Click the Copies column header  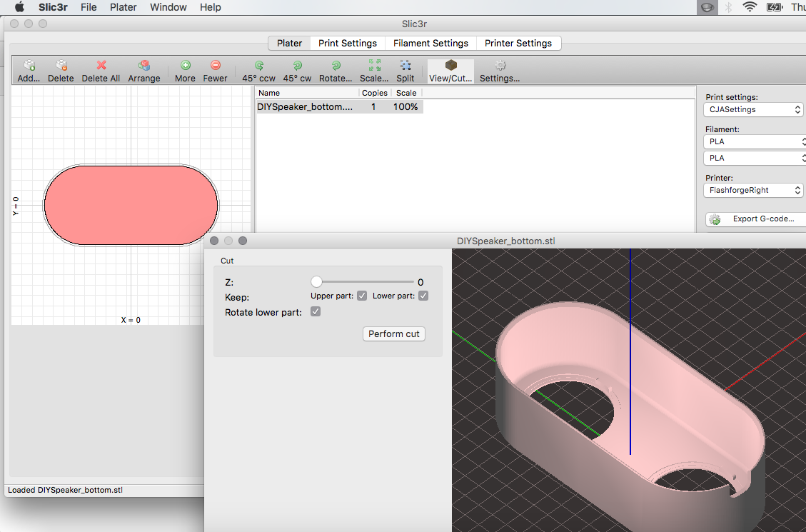(375, 93)
